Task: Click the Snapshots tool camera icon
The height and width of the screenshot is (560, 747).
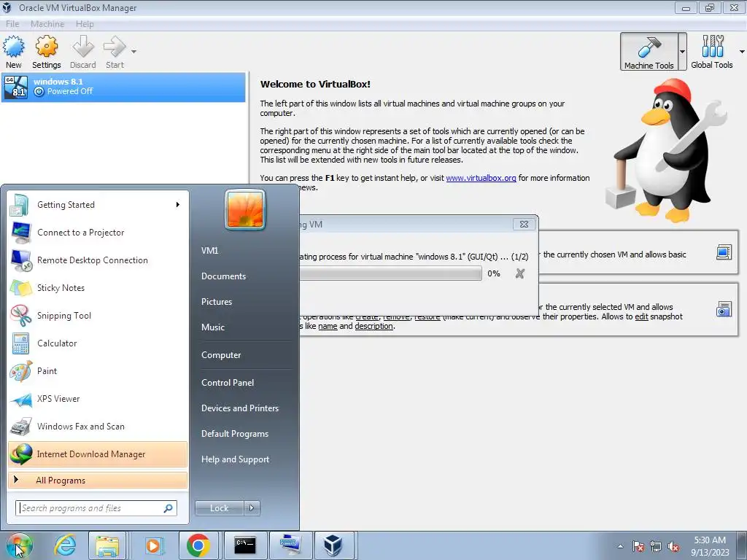Action: coord(724,309)
